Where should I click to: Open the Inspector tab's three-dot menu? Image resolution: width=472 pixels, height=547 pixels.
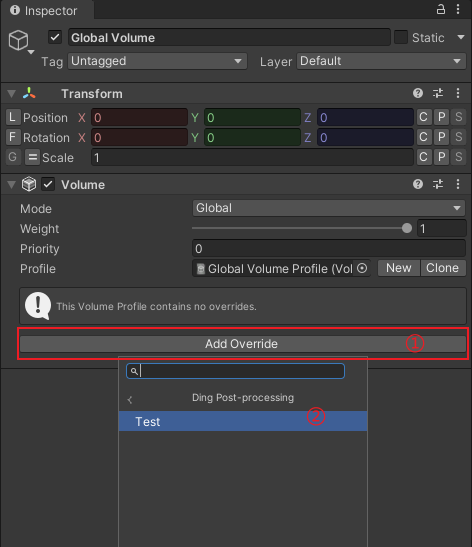[x=458, y=9]
